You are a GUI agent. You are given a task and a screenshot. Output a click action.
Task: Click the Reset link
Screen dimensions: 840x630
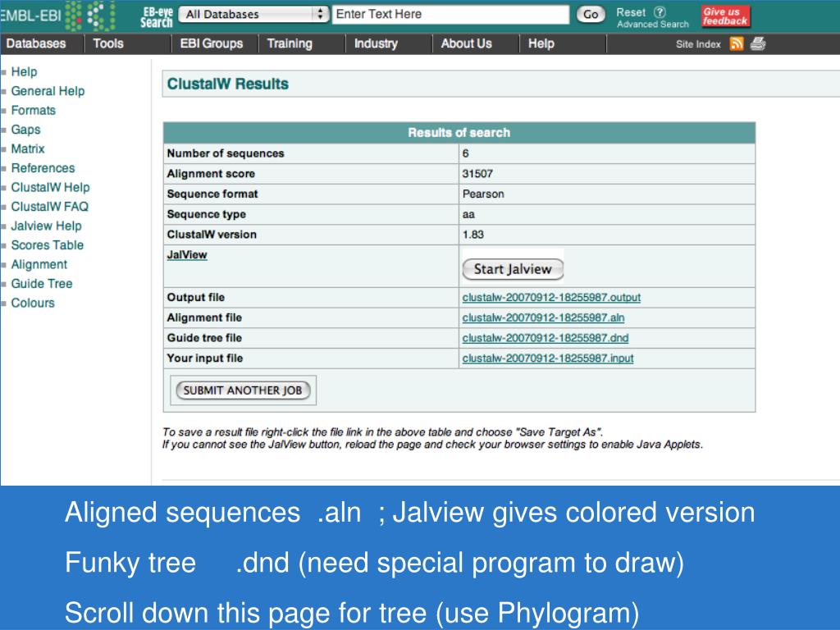631,12
